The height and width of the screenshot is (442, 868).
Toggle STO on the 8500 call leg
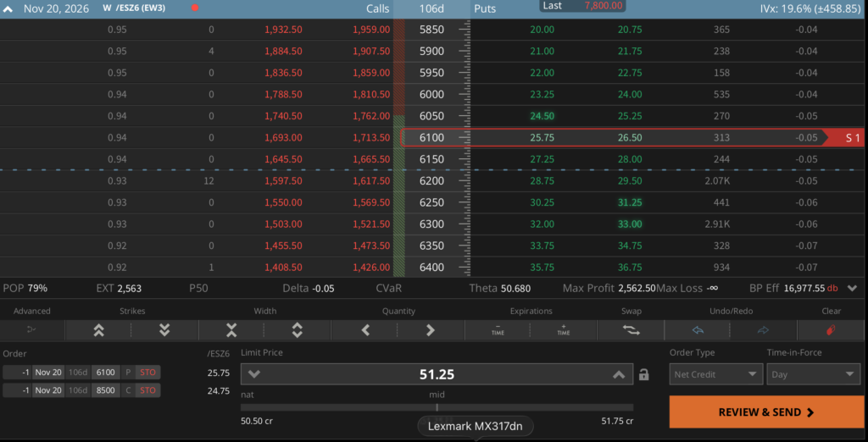pos(147,390)
